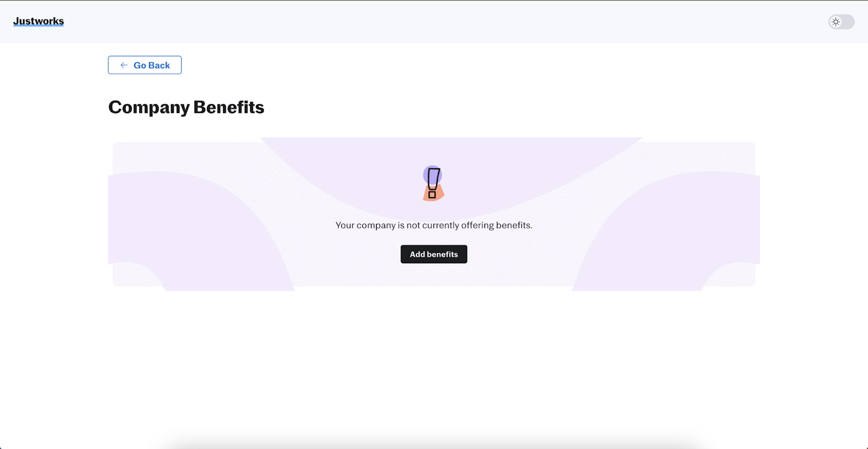Toggle the light/dark theme switch
This screenshot has height=449, width=868.
841,22
